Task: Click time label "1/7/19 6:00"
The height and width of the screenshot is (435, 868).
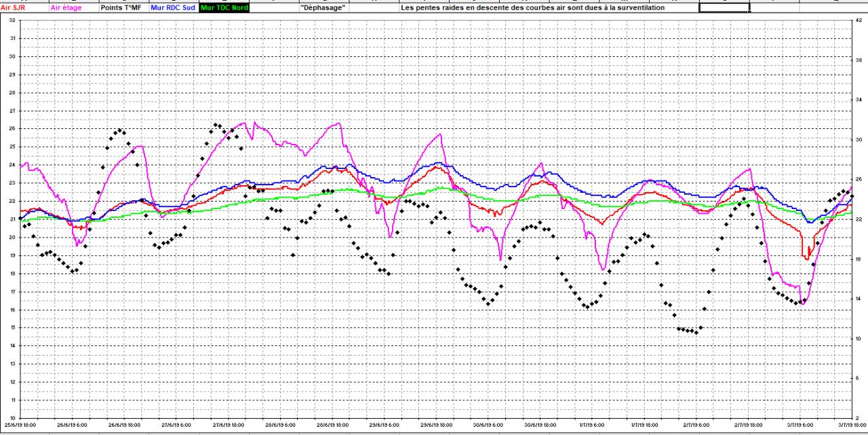Action: coord(592,425)
